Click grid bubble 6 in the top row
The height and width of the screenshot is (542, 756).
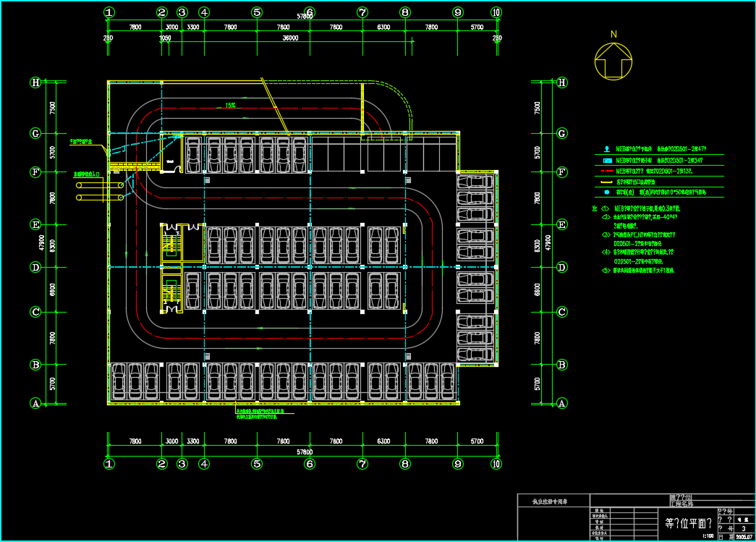[x=310, y=12]
